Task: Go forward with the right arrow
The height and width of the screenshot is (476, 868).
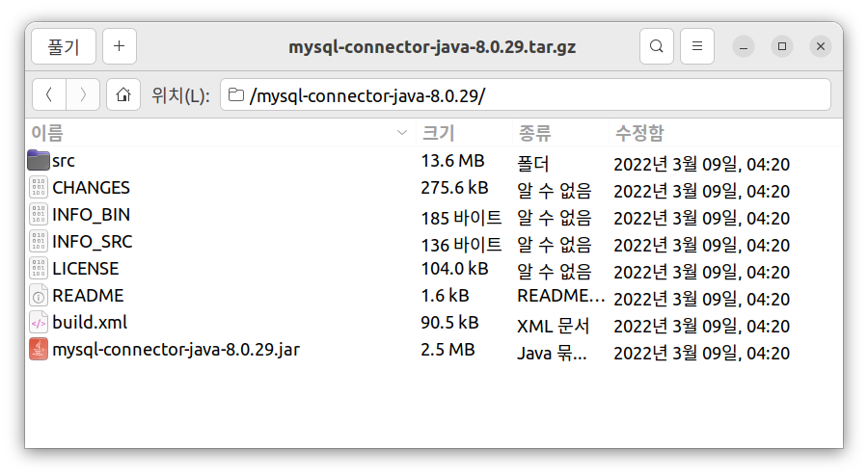Action: click(x=83, y=95)
